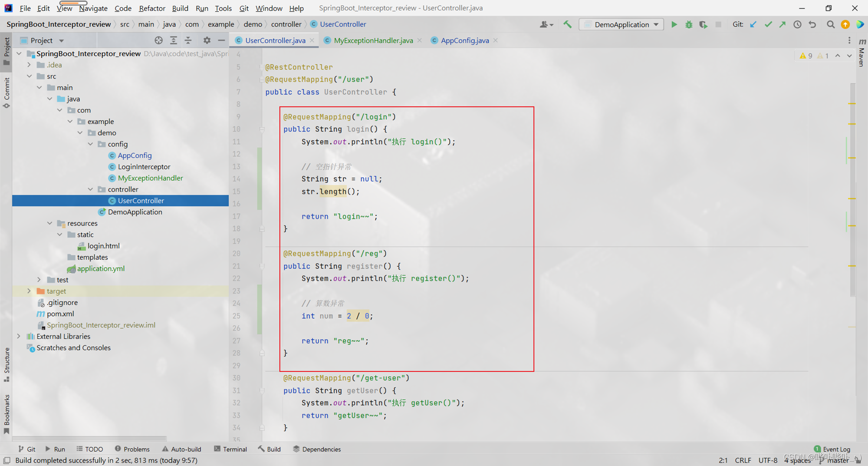Open the Event Log

point(832,449)
